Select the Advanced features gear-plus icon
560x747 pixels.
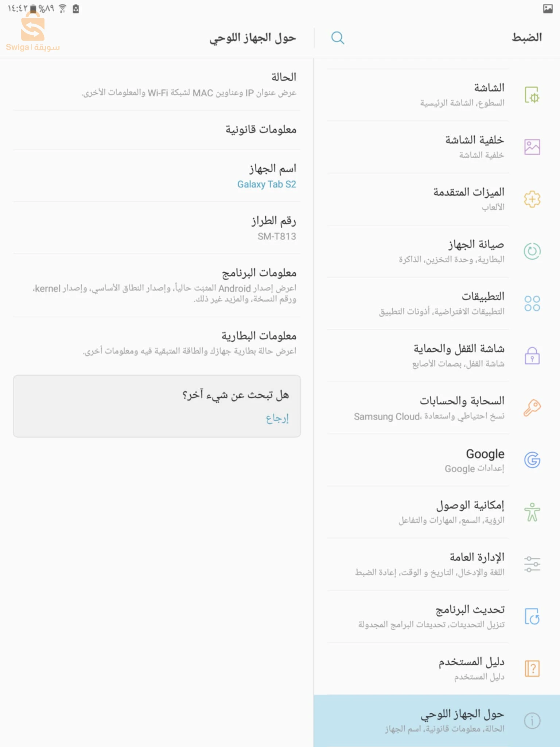tap(532, 199)
